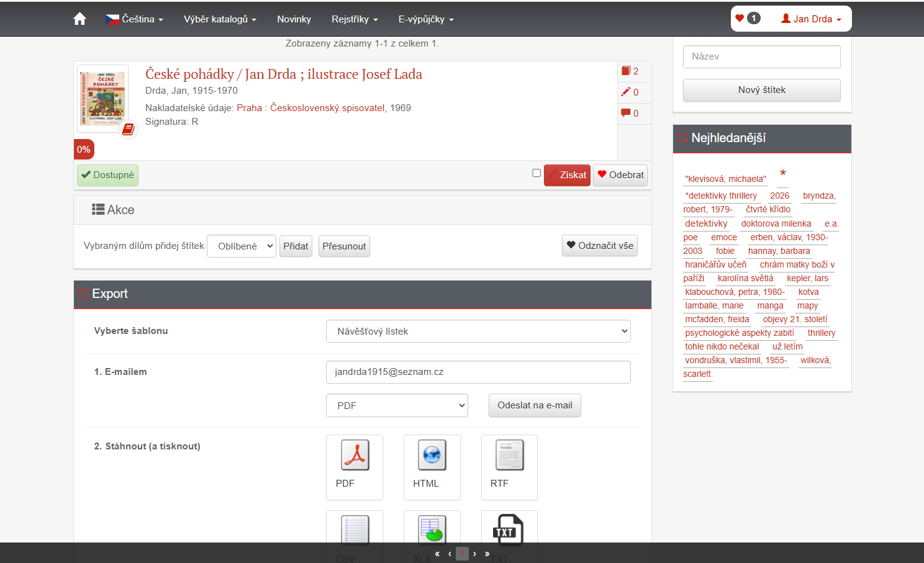This screenshot has height=563, width=924.
Task: Jump to first results page («) arrow
Action: [x=437, y=554]
